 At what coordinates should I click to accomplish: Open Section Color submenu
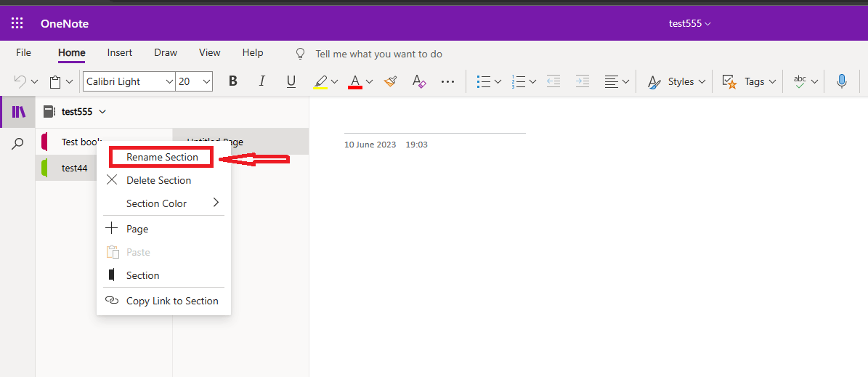163,203
